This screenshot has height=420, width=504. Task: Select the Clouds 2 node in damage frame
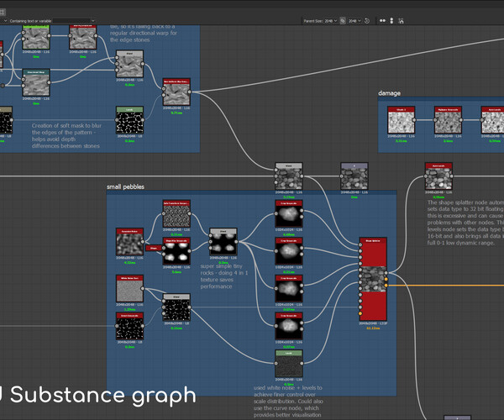pyautogui.click(x=402, y=120)
